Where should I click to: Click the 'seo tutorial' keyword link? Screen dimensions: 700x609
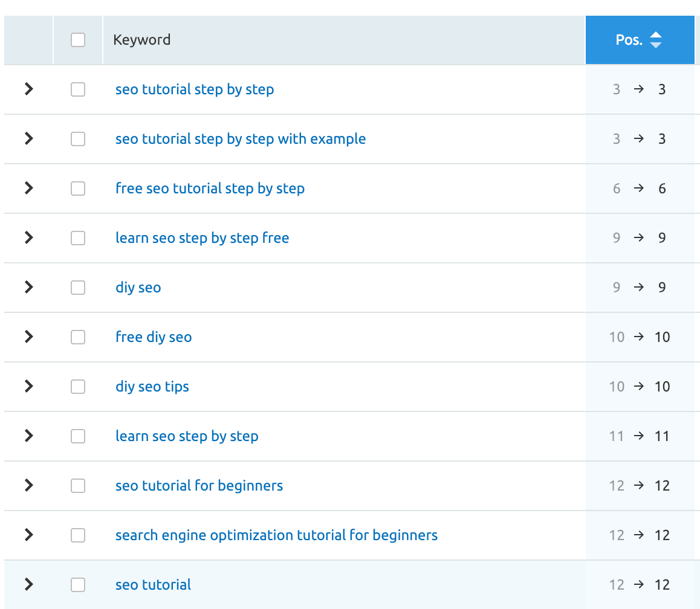pos(153,585)
